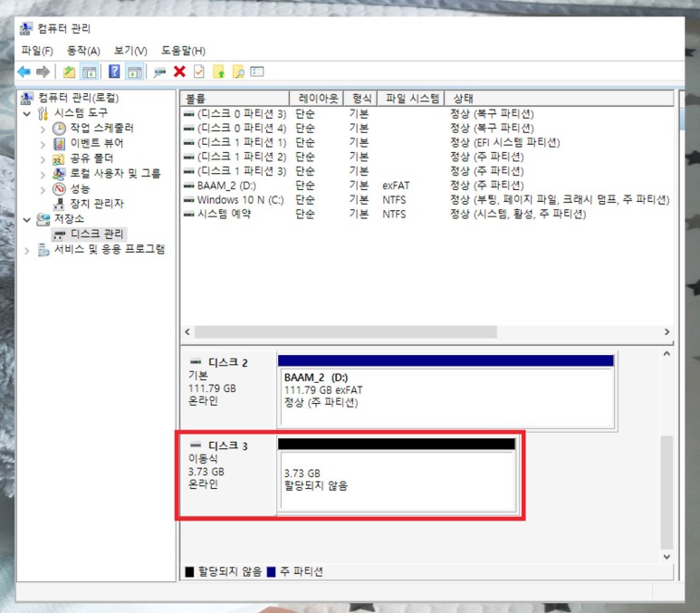Expand the 로컬 사용자 및 그룹 node

[x=43, y=175]
